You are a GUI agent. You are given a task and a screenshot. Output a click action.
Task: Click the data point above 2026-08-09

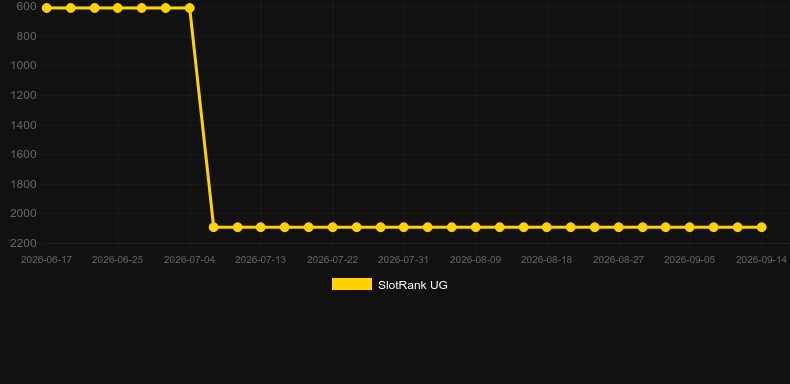(x=475, y=227)
